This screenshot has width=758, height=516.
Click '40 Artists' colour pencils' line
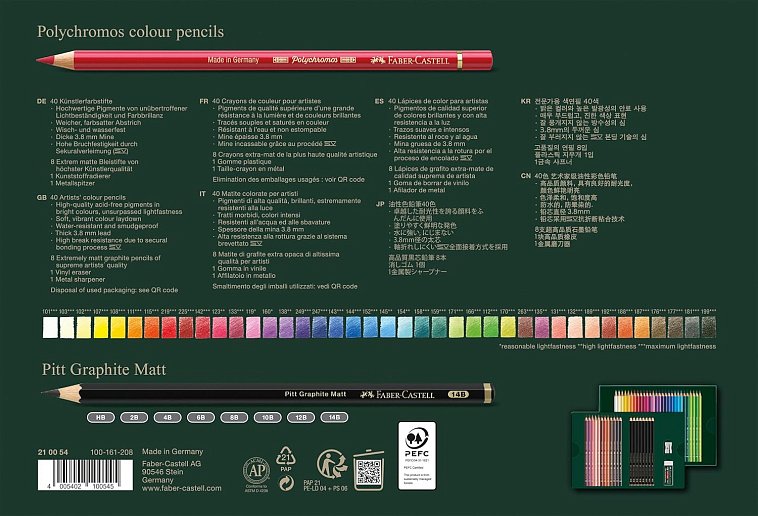(88, 198)
